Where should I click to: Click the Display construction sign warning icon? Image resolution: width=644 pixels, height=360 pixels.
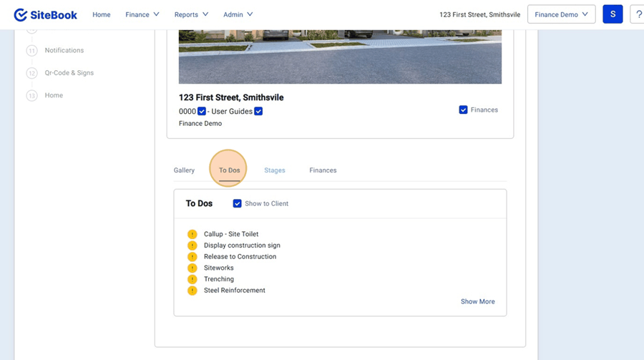pyautogui.click(x=192, y=245)
